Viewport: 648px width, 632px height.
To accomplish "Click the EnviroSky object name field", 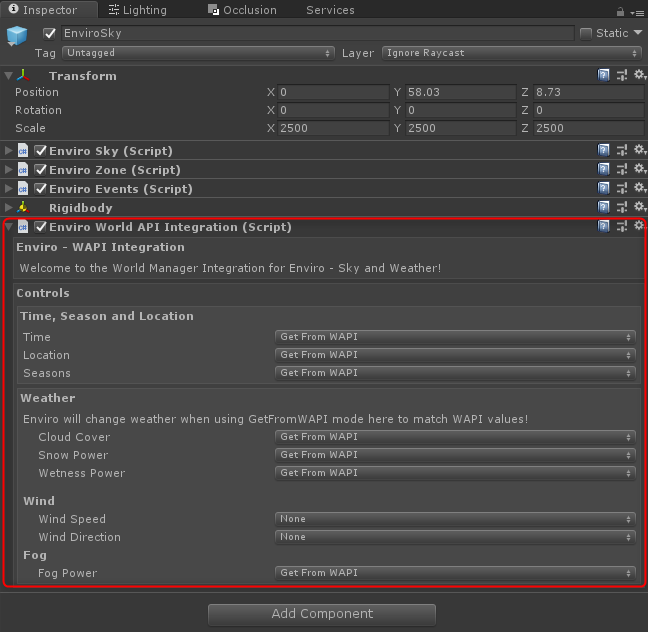I will pos(317,33).
